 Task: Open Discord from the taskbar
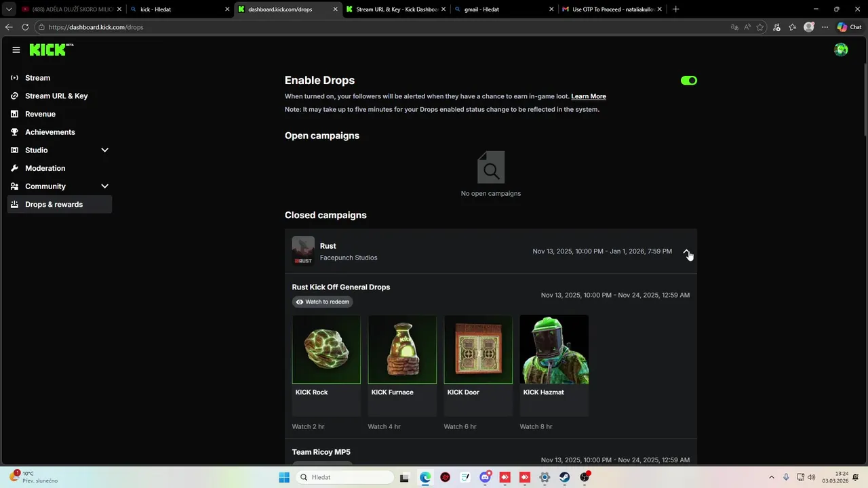(x=485, y=477)
